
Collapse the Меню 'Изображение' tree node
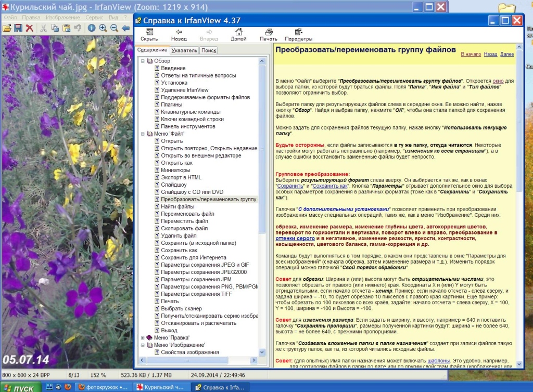click(x=143, y=345)
